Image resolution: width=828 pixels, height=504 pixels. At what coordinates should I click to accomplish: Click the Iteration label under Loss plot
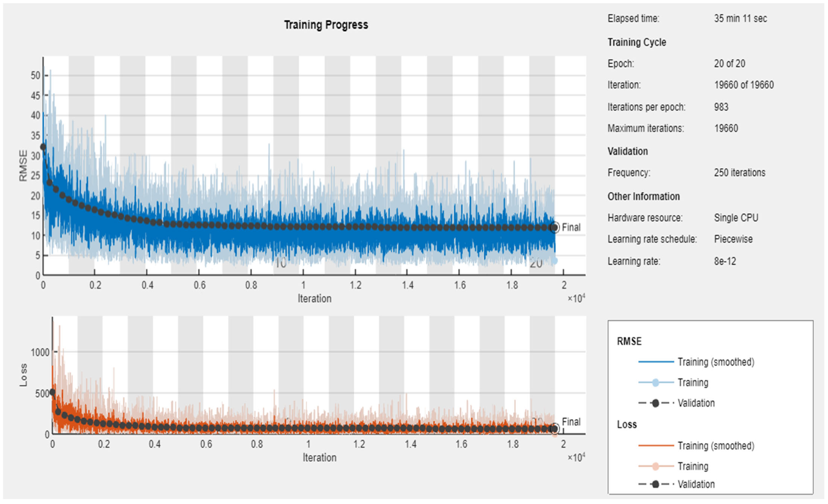point(319,457)
